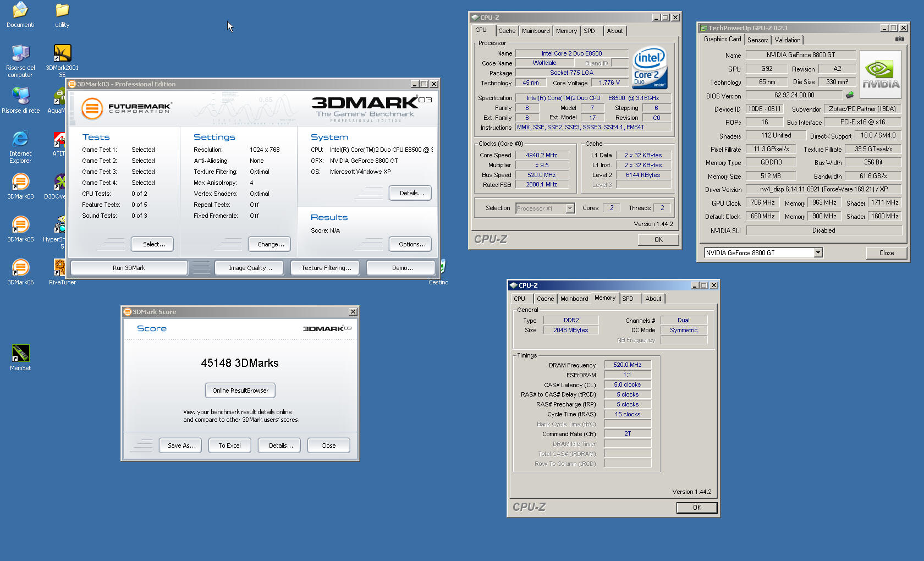Switch to the GPU-Z Sensors tab
Viewport: 924px width, 561px height.
tap(758, 40)
